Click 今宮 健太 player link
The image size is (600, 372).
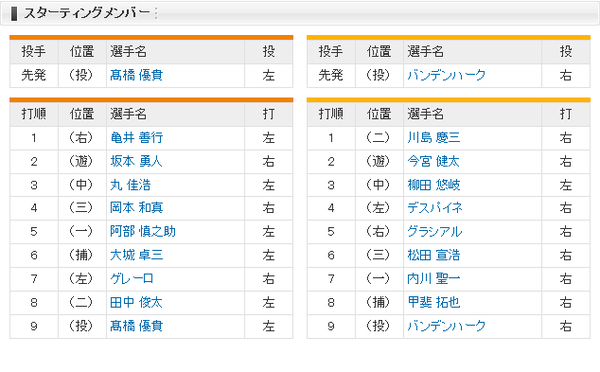pyautogui.click(x=434, y=162)
